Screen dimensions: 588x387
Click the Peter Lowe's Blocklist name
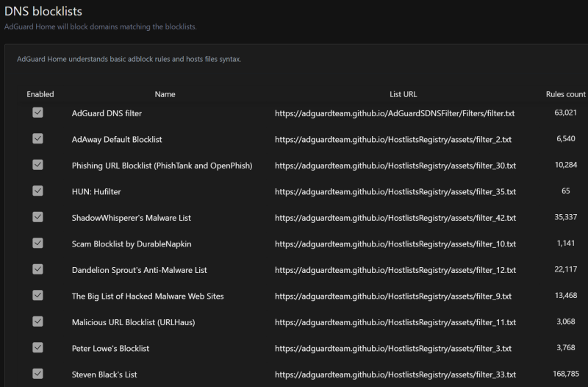[x=111, y=348]
